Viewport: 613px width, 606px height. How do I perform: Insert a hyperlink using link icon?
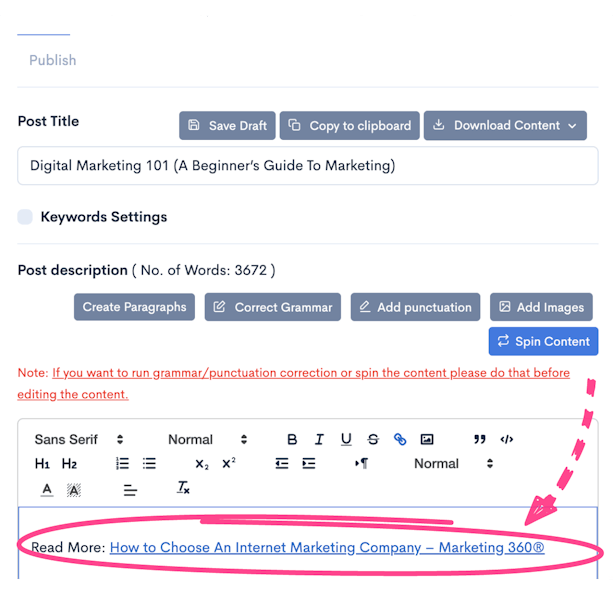pyautogui.click(x=400, y=439)
